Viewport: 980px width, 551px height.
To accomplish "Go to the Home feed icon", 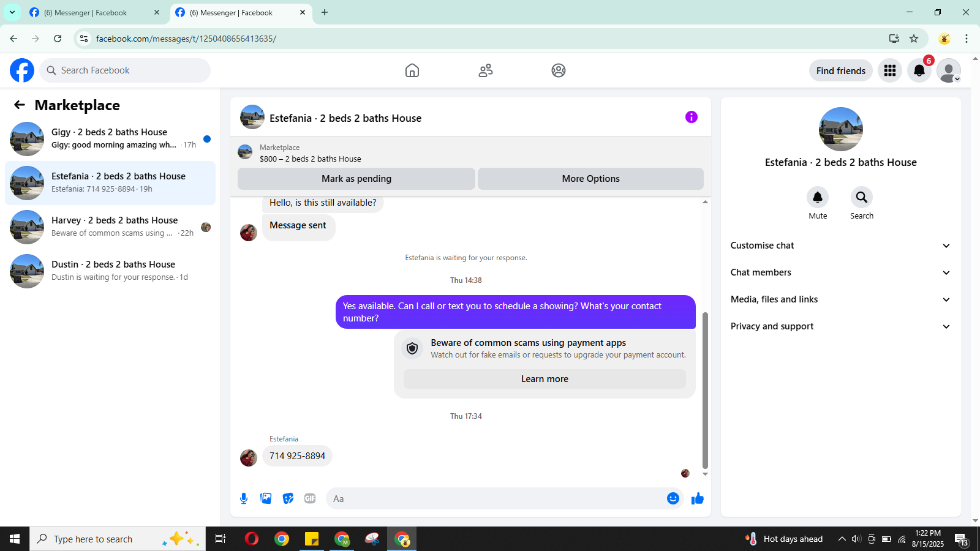I will click(x=412, y=70).
